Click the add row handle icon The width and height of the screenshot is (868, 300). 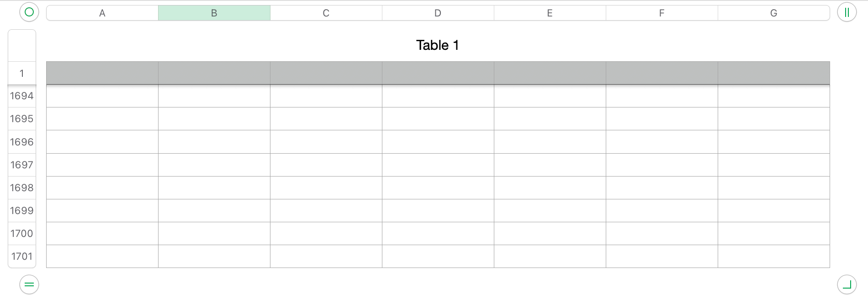pos(29,284)
